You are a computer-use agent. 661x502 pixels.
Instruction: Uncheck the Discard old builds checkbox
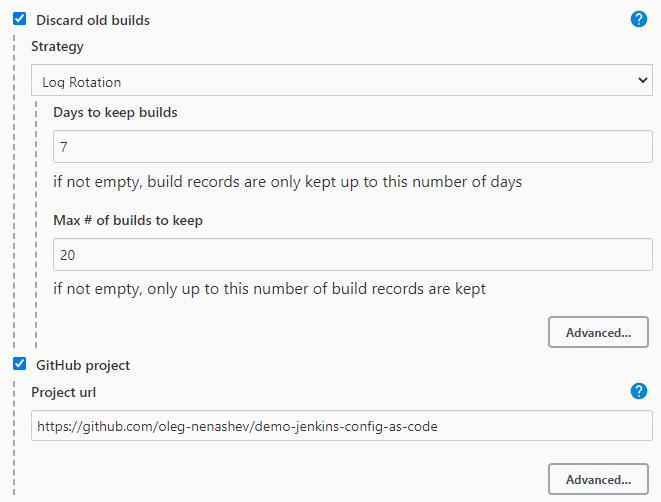tap(19, 19)
